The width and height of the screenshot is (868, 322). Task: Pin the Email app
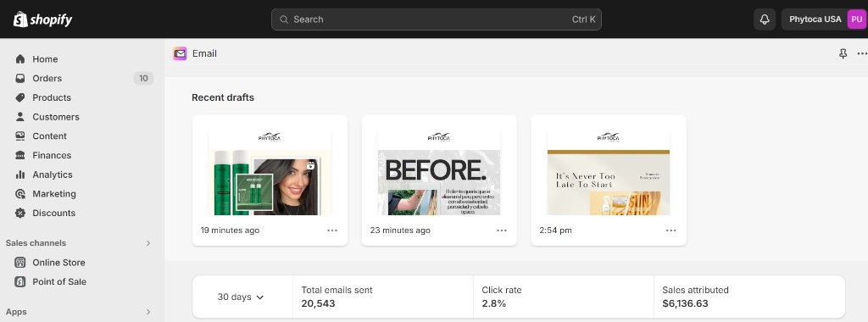tap(843, 53)
